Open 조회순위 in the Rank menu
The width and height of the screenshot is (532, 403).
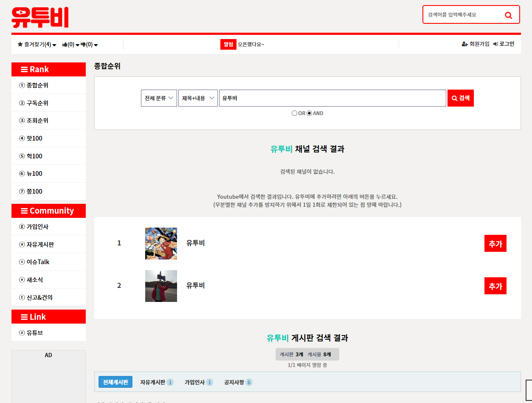48,121
